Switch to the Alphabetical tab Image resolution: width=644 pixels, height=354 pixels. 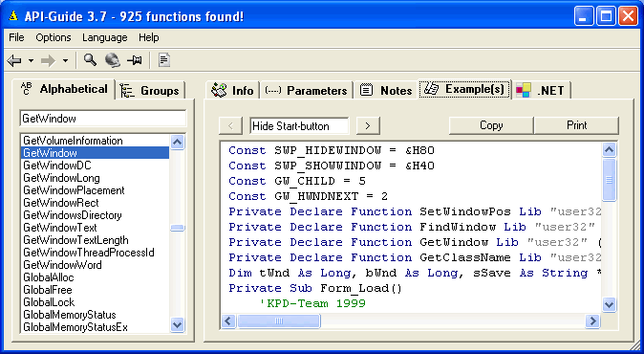pyautogui.click(x=64, y=89)
